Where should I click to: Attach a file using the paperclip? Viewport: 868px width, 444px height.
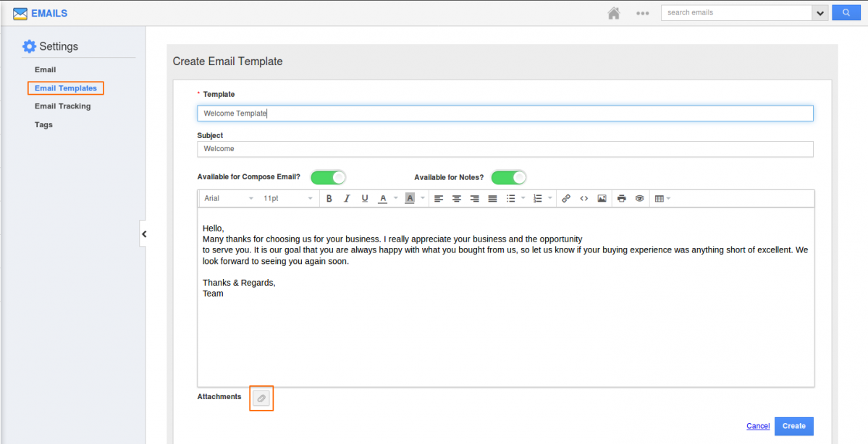click(261, 398)
